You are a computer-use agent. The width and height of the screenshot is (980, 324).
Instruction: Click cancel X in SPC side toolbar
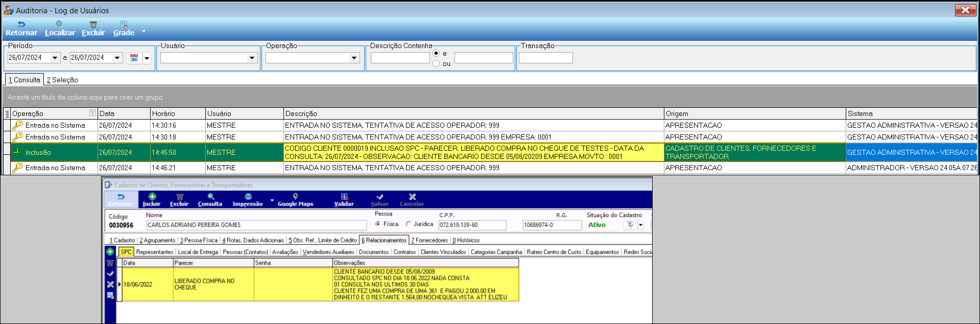(110, 285)
